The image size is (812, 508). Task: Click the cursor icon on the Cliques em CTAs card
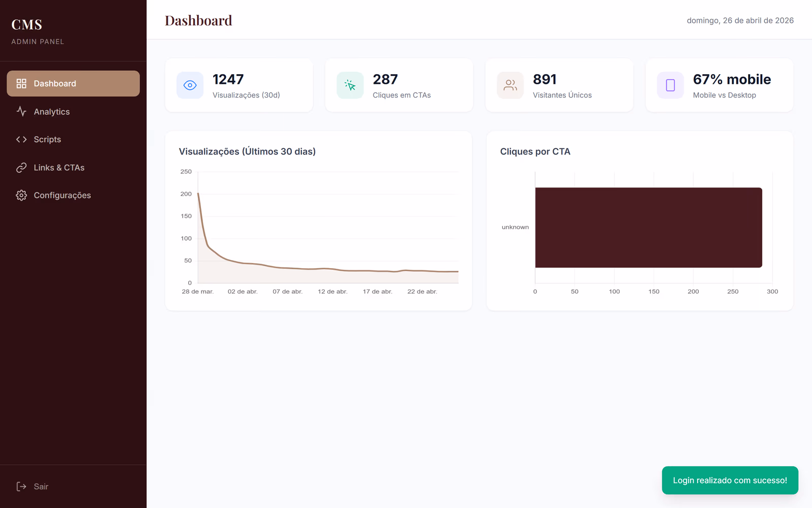[349, 85]
